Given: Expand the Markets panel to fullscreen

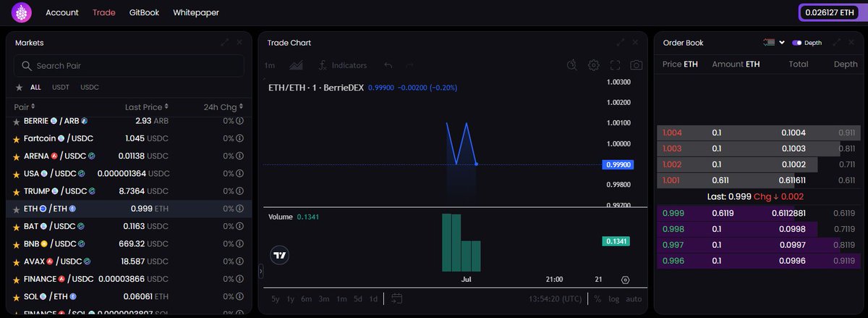Looking at the screenshot, I should (225, 43).
